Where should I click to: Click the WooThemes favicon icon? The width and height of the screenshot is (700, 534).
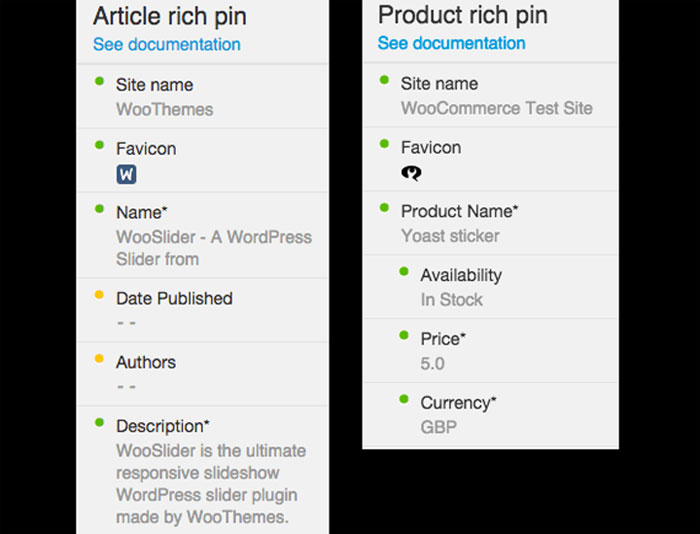point(126,174)
